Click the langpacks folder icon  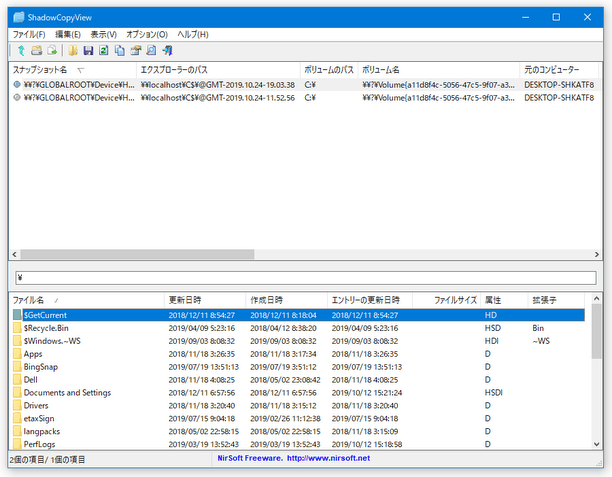coord(17,431)
